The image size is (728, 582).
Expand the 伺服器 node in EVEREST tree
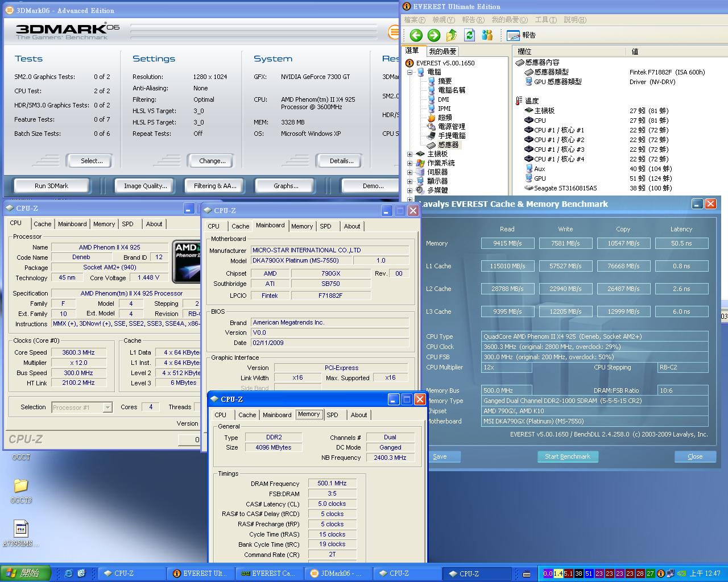click(409, 172)
